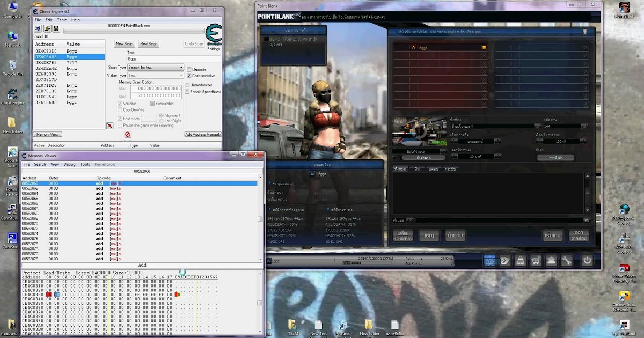
Task: Open the Scan Type dropdown
Action: pos(156,67)
